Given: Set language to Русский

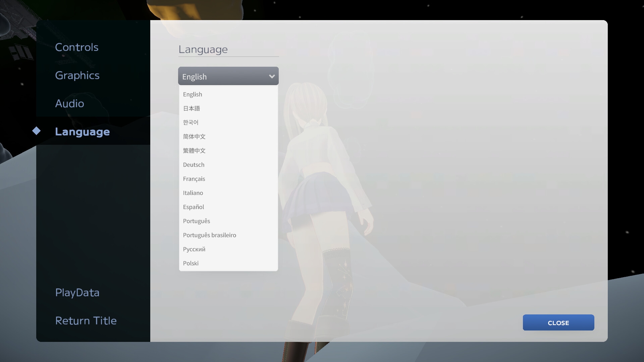Looking at the screenshot, I should [x=194, y=249].
